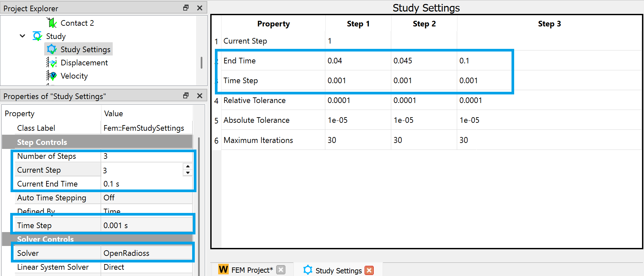Image resolution: width=644 pixels, height=276 pixels.
Task: Open the Defined By Time value
Action: 146,211
